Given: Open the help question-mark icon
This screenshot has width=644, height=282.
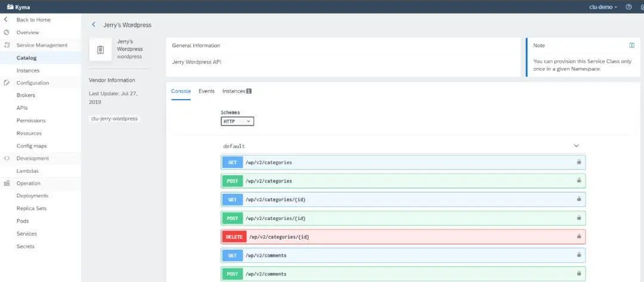Looking at the screenshot, I should coord(628,7).
